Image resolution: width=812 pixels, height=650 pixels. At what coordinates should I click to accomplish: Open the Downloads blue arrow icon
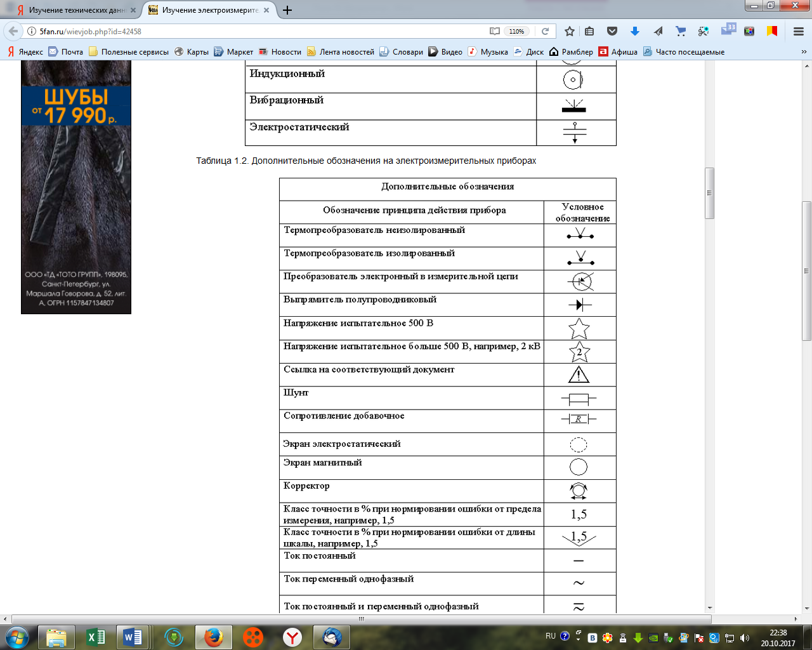click(x=635, y=31)
